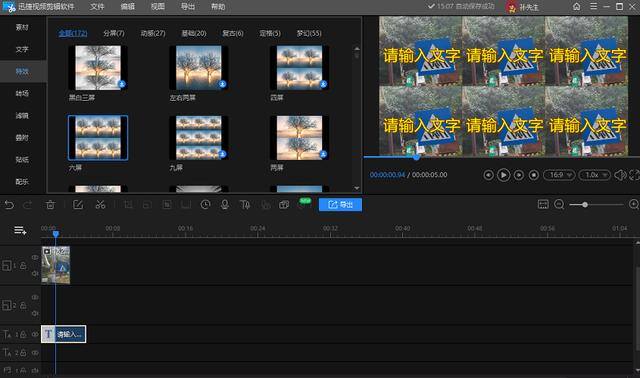Step back one frame in preview
Image resolution: width=640 pixels, height=378 pixels.
(x=488, y=175)
